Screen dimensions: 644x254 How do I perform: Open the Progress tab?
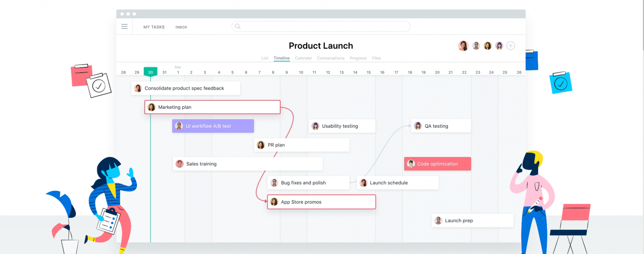tap(358, 58)
